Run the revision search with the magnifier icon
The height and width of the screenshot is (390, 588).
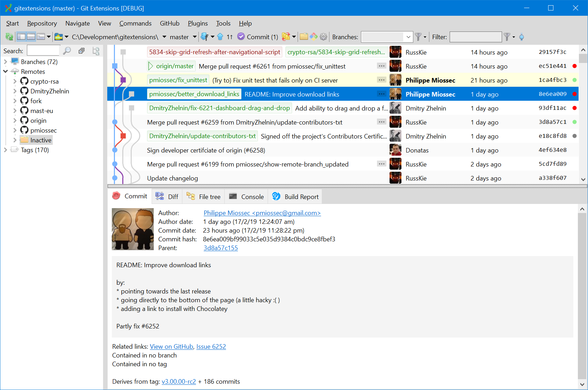[x=67, y=50]
